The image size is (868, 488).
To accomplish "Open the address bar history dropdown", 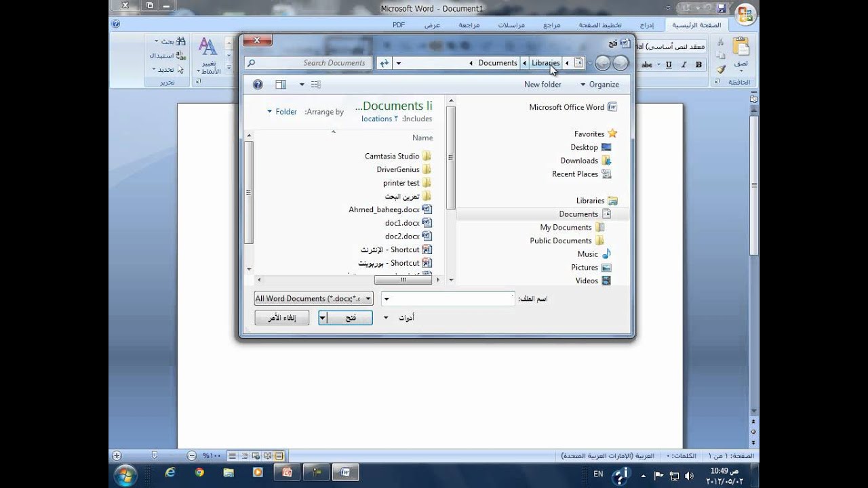I will (399, 63).
